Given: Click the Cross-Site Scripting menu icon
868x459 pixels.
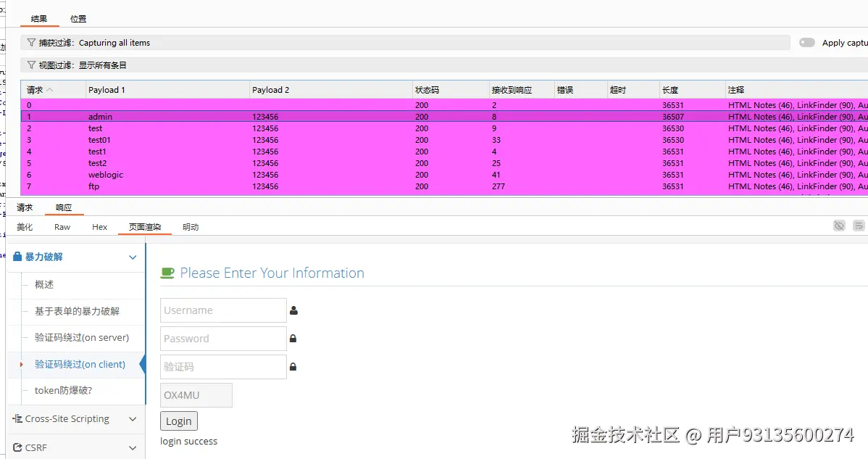Looking at the screenshot, I should [x=17, y=418].
